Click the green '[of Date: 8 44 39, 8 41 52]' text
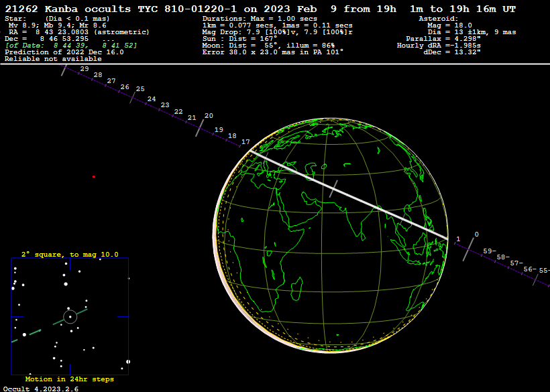Viewport: 550px width, 392px height. pos(71,46)
